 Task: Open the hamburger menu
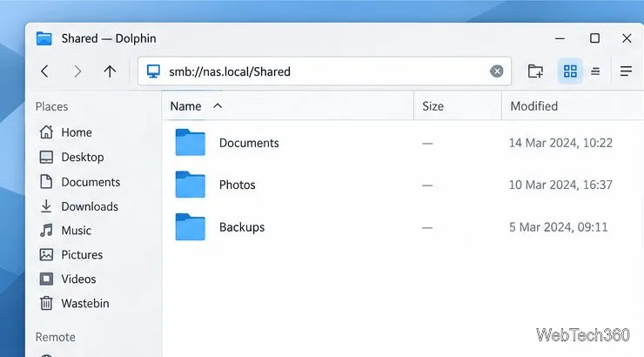pos(626,71)
